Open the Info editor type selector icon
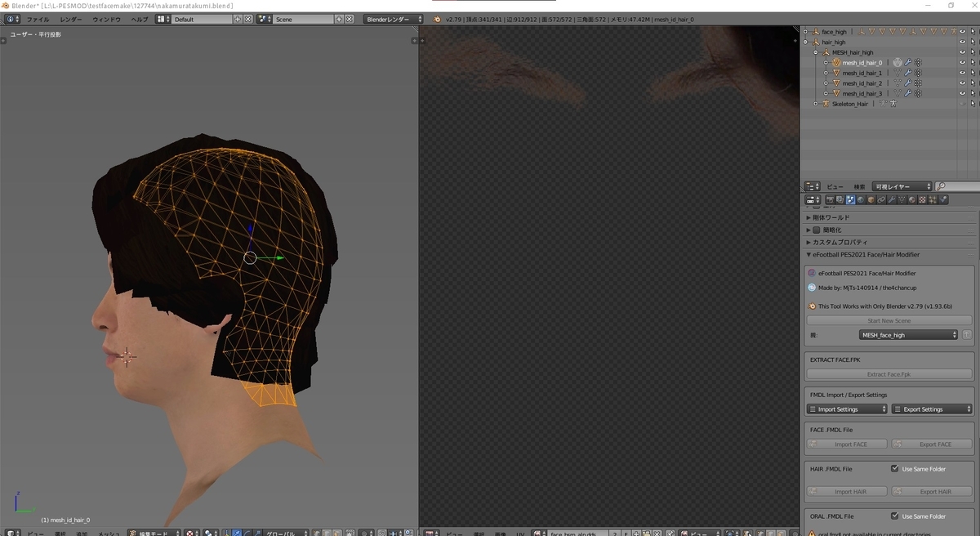This screenshot has height=536, width=980. [11, 19]
